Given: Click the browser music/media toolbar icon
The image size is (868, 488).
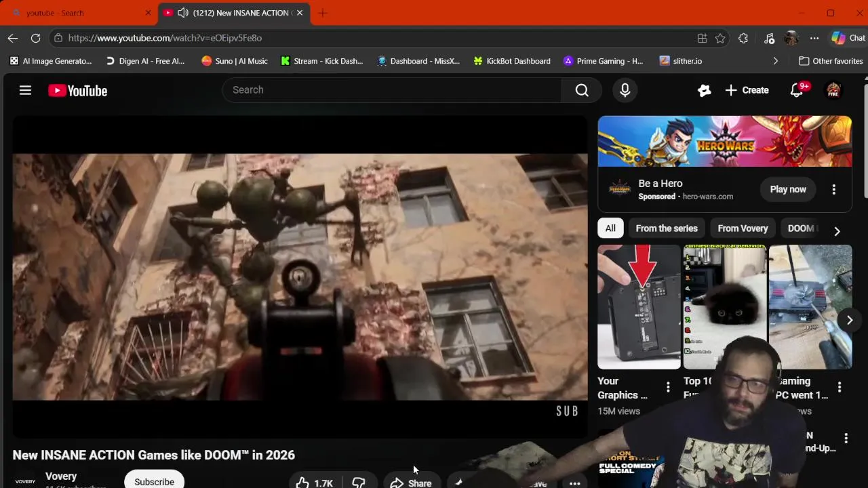Looking at the screenshot, I should [769, 38].
